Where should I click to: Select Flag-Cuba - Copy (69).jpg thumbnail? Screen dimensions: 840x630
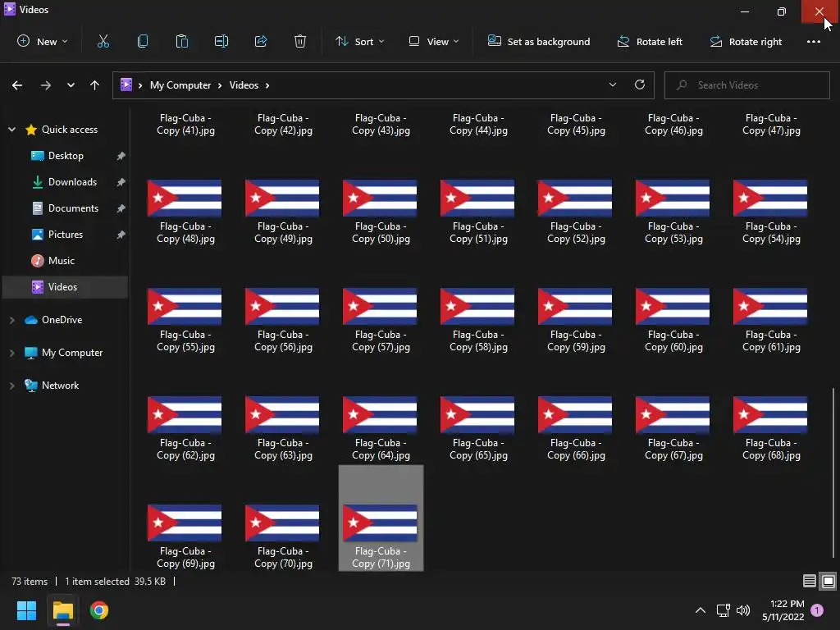185,523
